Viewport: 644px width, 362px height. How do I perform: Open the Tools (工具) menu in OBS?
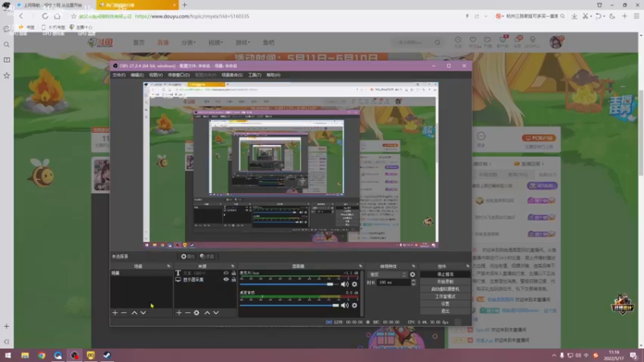[x=254, y=75]
